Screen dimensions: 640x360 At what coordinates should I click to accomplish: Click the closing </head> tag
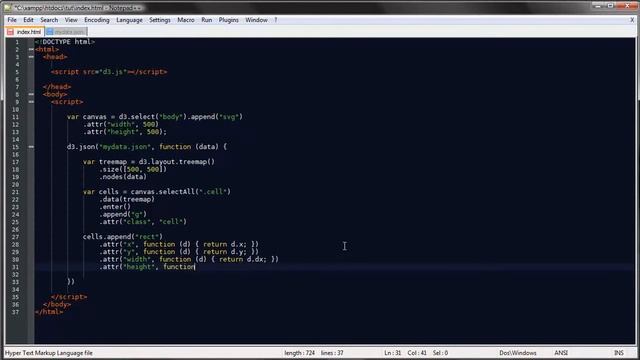[57, 87]
